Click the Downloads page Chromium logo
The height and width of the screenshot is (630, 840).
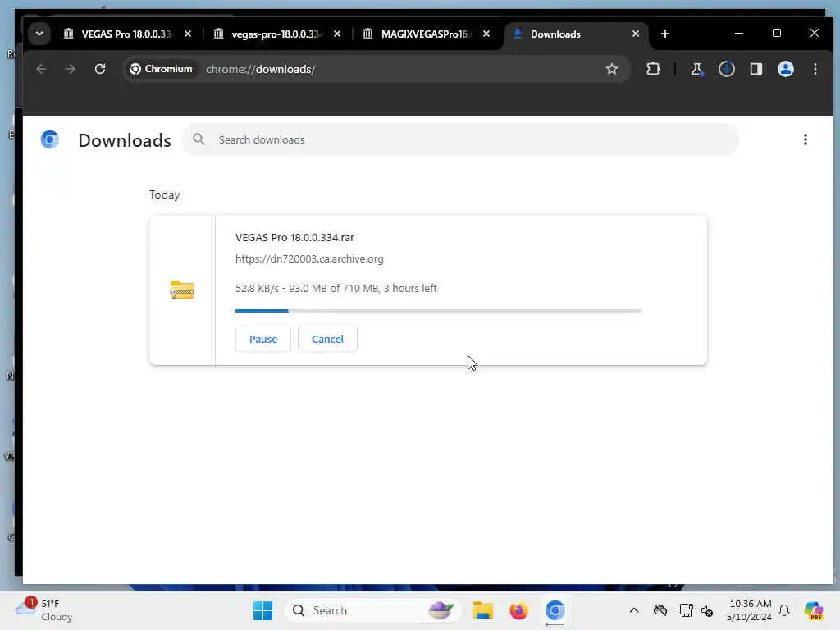point(50,139)
